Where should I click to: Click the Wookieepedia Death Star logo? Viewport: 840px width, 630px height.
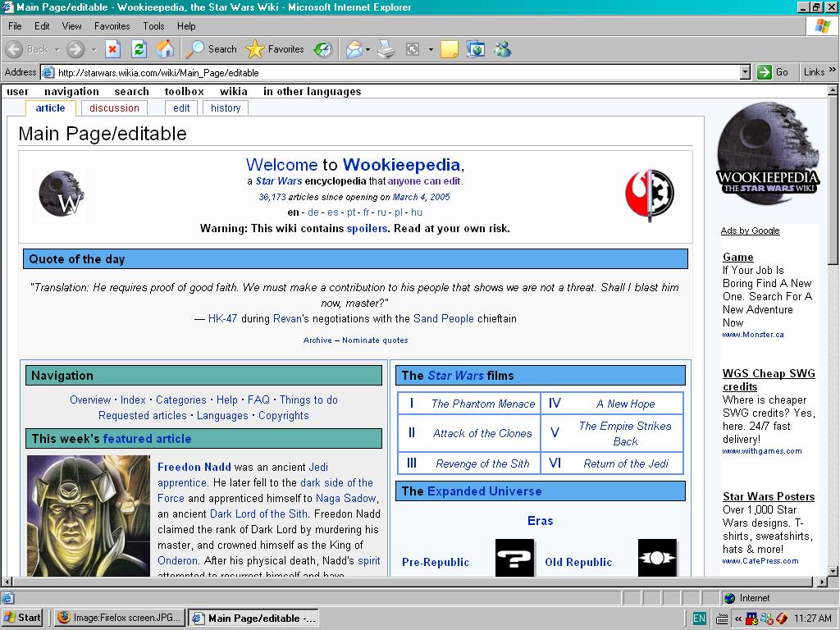767,153
